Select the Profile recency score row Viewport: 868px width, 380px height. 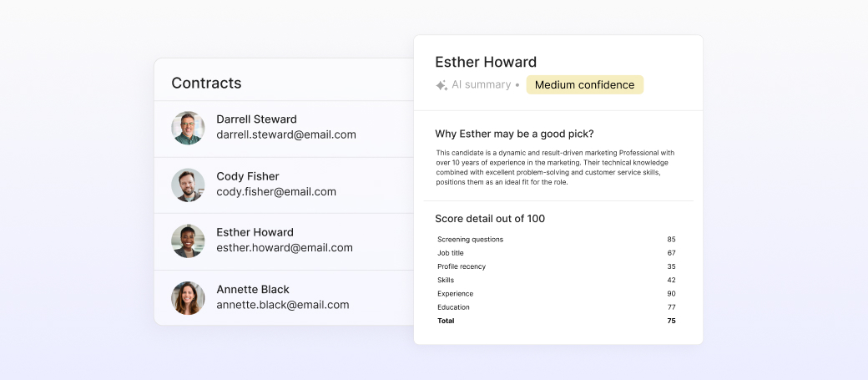pos(557,266)
